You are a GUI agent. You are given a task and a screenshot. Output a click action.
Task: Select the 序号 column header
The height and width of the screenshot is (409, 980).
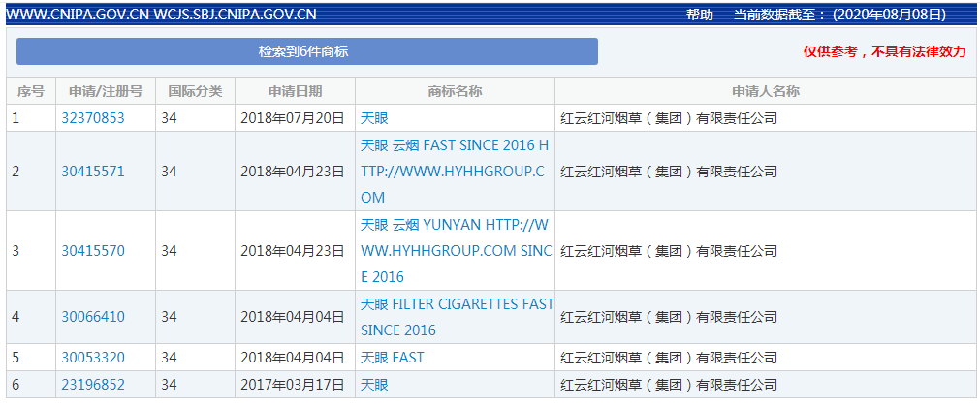[x=31, y=91]
